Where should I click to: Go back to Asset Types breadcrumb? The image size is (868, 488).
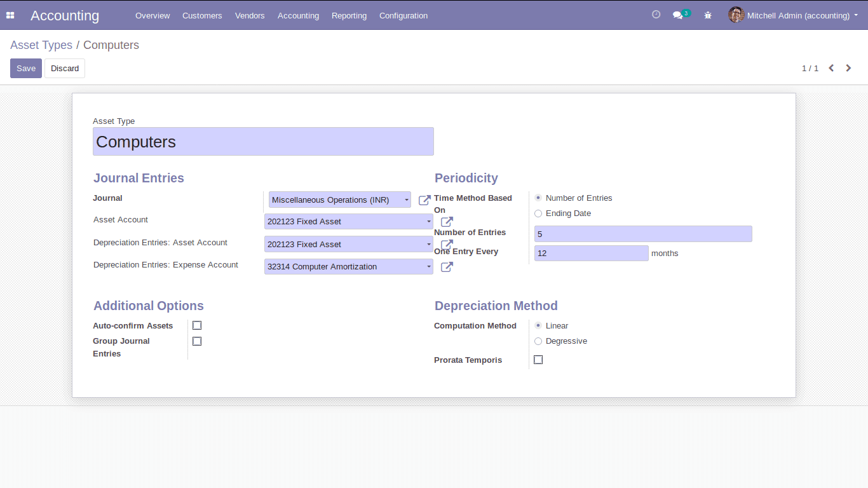(x=41, y=45)
